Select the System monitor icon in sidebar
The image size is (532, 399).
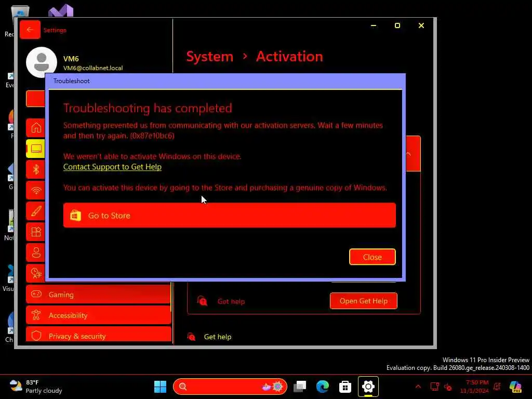(36, 149)
